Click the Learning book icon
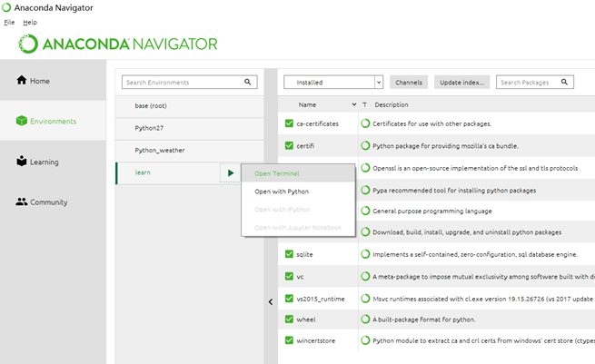The image size is (595, 364). [22, 161]
